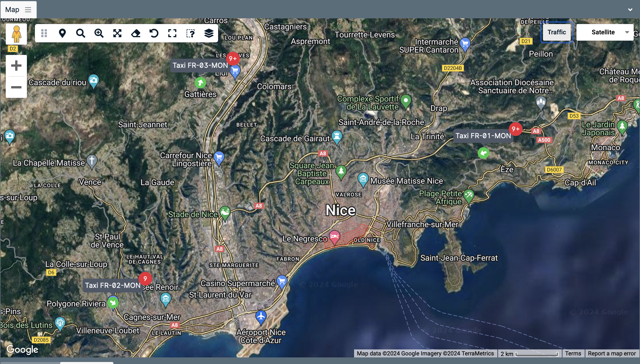This screenshot has width=640, height=364.
Task: Open the Satellite map type dropdown
Action: point(605,32)
